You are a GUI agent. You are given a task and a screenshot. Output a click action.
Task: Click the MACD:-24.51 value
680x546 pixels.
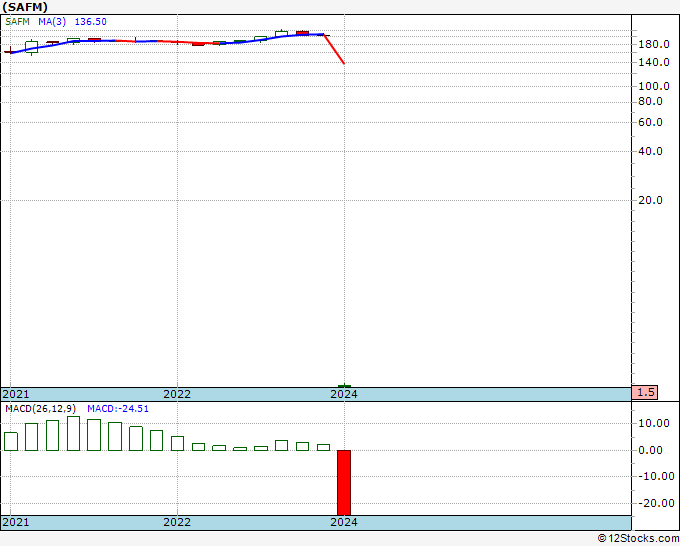[x=118, y=409]
